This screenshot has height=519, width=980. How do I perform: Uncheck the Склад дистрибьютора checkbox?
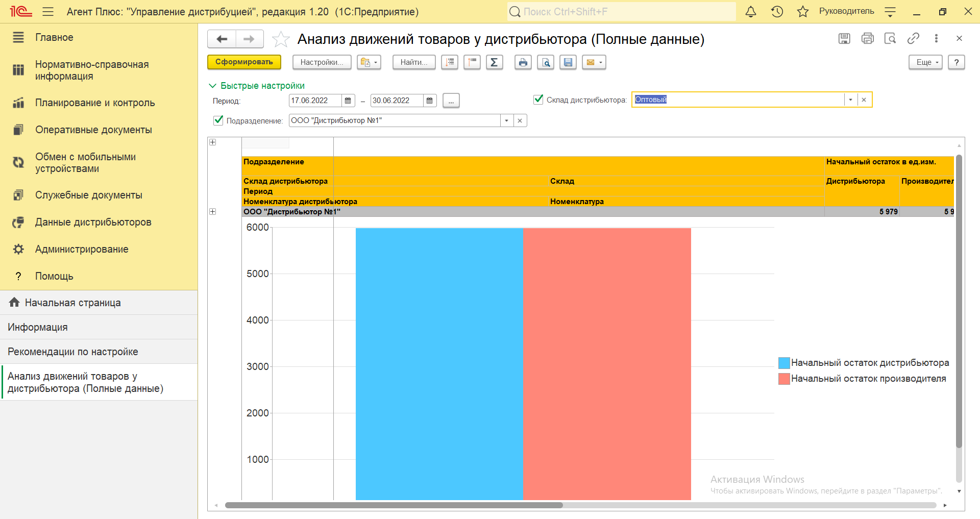[x=538, y=100]
